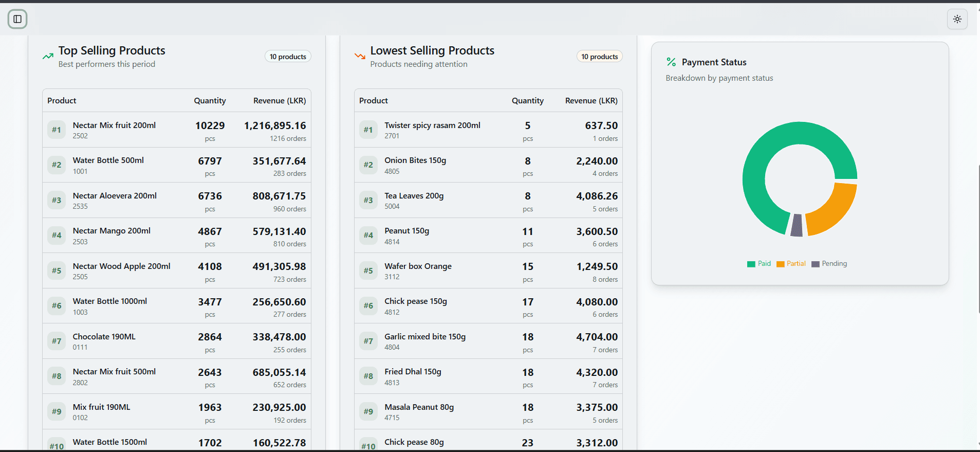Click the grey Pending donut segment

797,225
